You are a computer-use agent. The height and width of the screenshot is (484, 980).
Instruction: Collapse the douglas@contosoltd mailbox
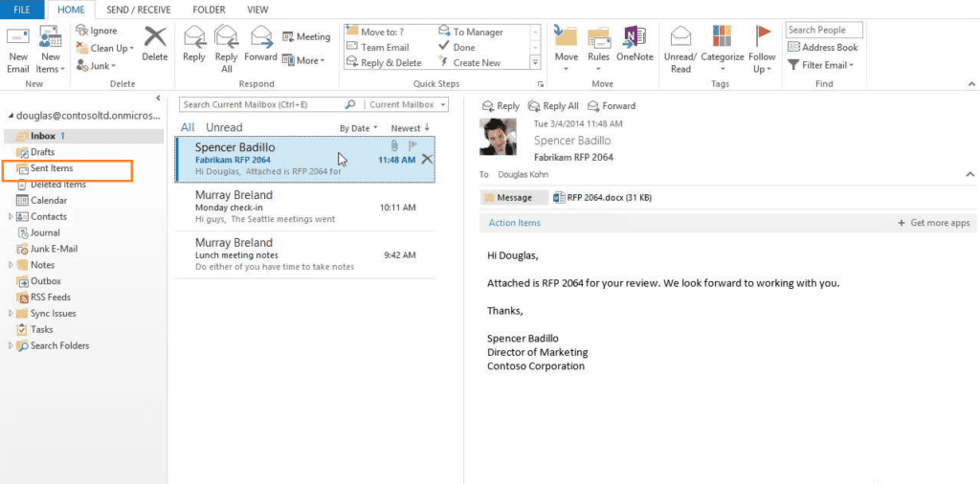pyautogui.click(x=10, y=116)
